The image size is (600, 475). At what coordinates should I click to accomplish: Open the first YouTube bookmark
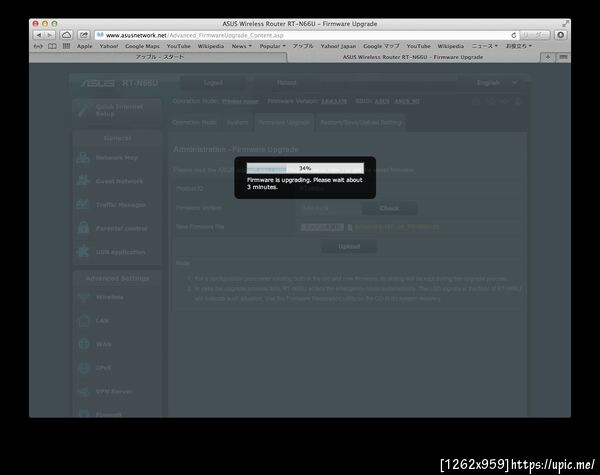tap(178, 46)
